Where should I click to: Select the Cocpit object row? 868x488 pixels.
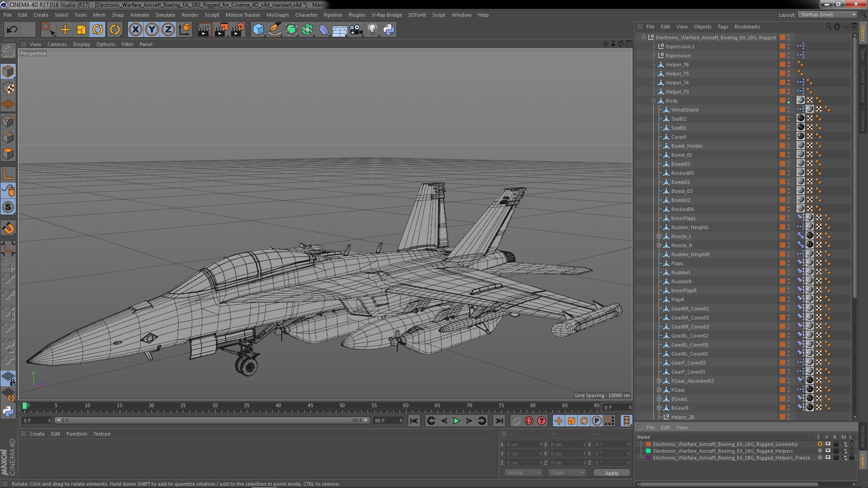[x=678, y=137]
